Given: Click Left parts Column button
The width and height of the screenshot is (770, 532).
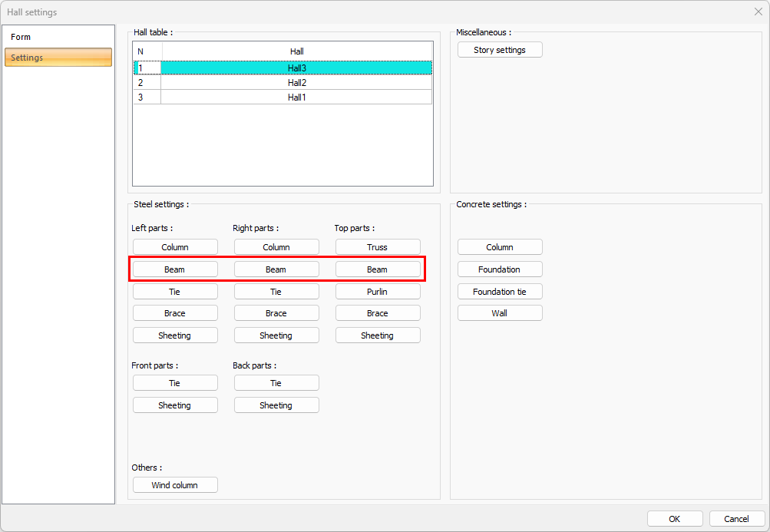Looking at the screenshot, I should [175, 247].
